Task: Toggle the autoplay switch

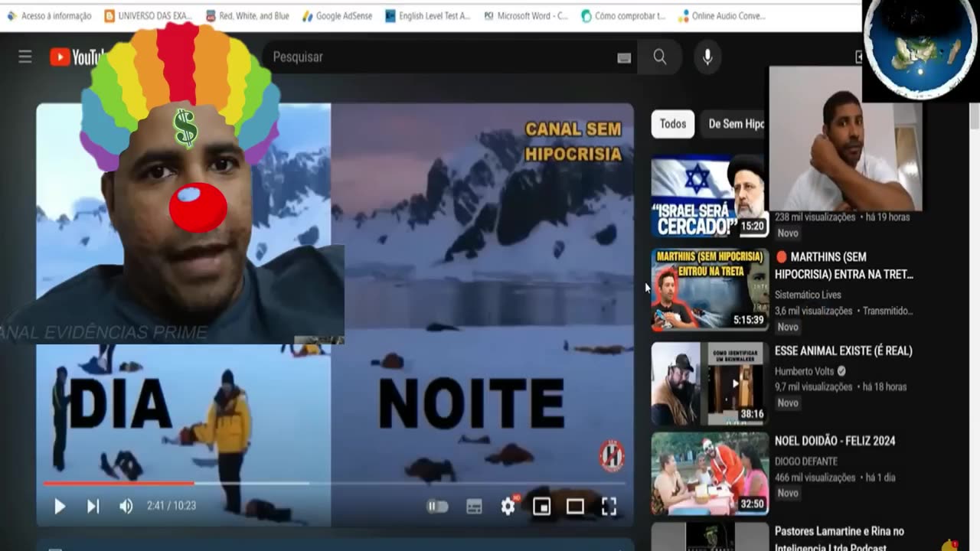Action: click(x=437, y=506)
